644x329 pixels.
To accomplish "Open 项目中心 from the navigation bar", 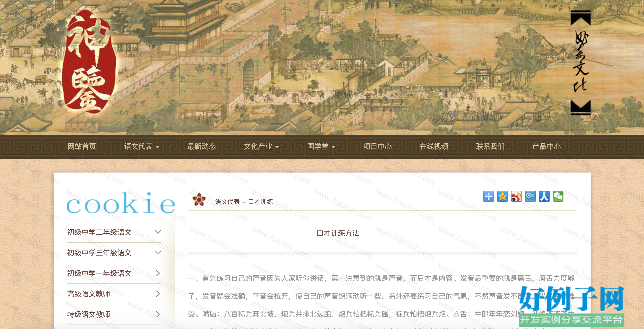I will (x=377, y=146).
